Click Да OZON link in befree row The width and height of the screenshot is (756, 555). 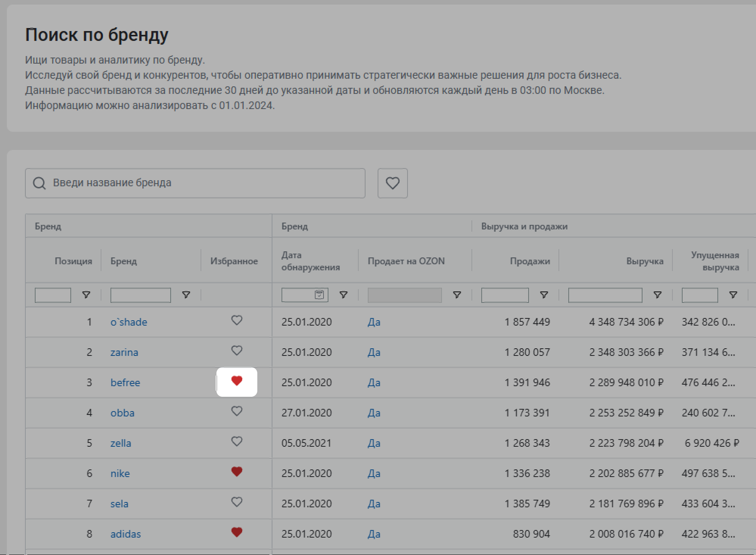[374, 383]
